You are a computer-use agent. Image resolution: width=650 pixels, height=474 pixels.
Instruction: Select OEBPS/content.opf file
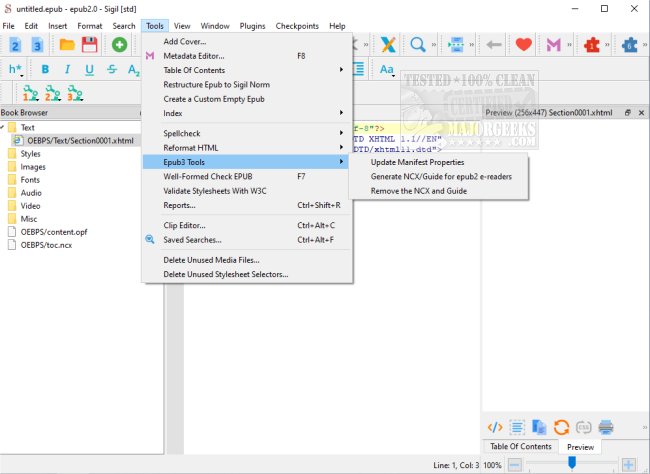point(54,232)
